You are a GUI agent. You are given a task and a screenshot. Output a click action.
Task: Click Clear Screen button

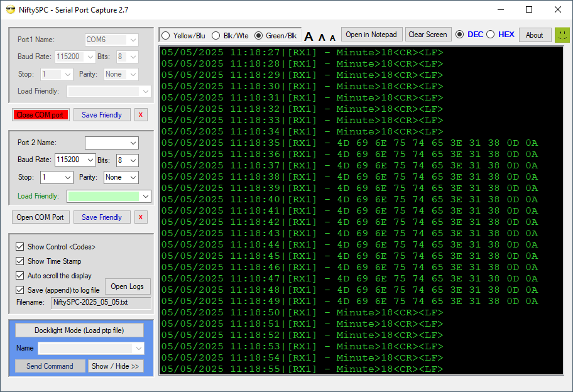coord(428,35)
